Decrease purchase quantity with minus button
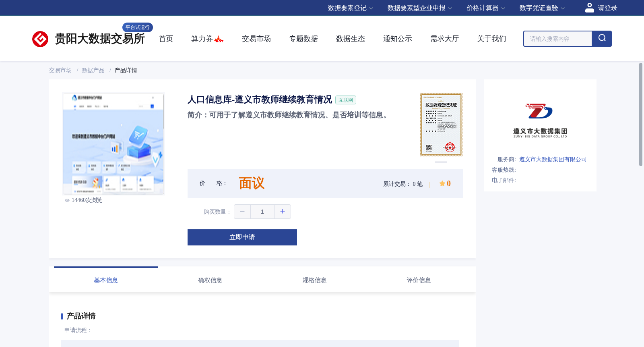Viewport: 644px width, 347px height. pyautogui.click(x=242, y=212)
